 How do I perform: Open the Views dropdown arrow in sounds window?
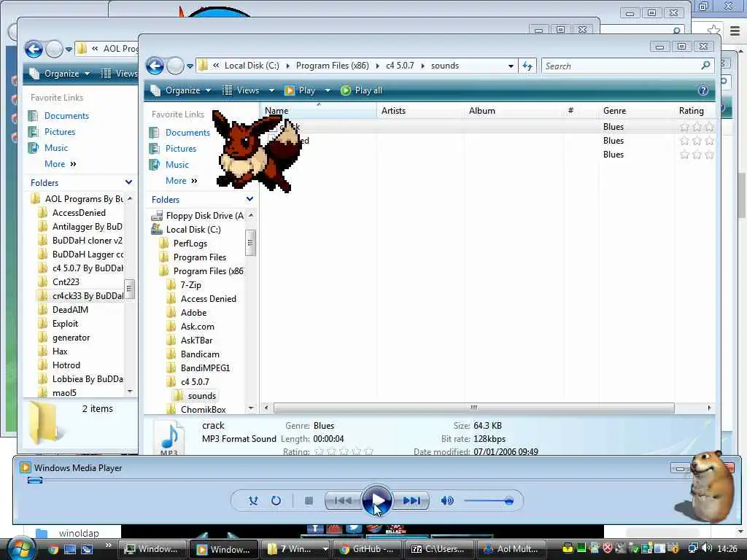tap(271, 90)
